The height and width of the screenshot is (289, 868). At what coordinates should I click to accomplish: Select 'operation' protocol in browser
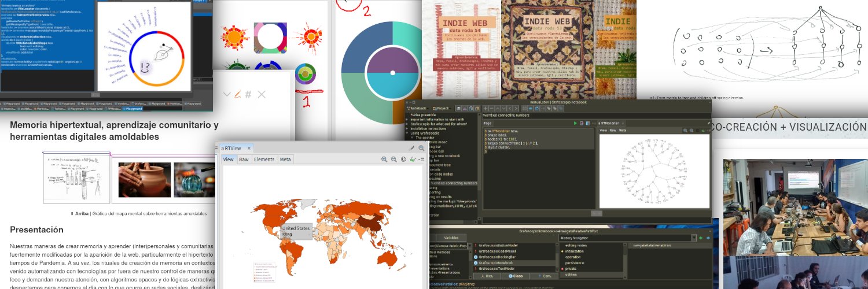573,257
